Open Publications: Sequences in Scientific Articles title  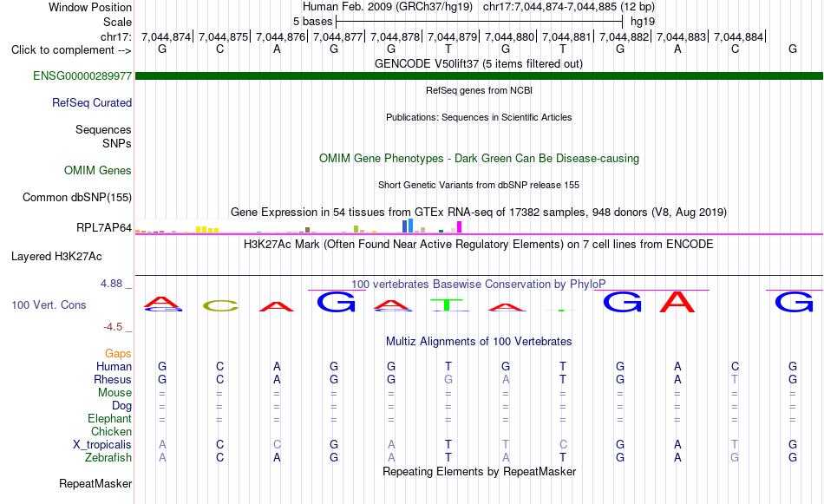479,117
